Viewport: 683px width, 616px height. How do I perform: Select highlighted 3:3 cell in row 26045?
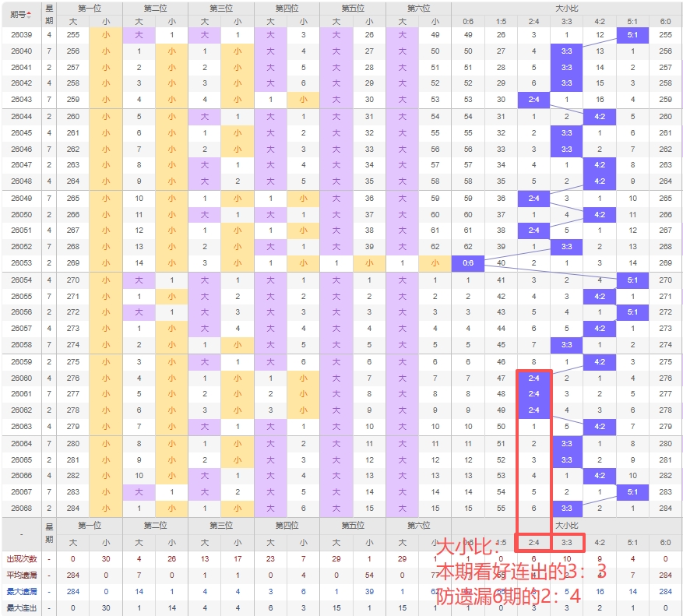tap(567, 133)
